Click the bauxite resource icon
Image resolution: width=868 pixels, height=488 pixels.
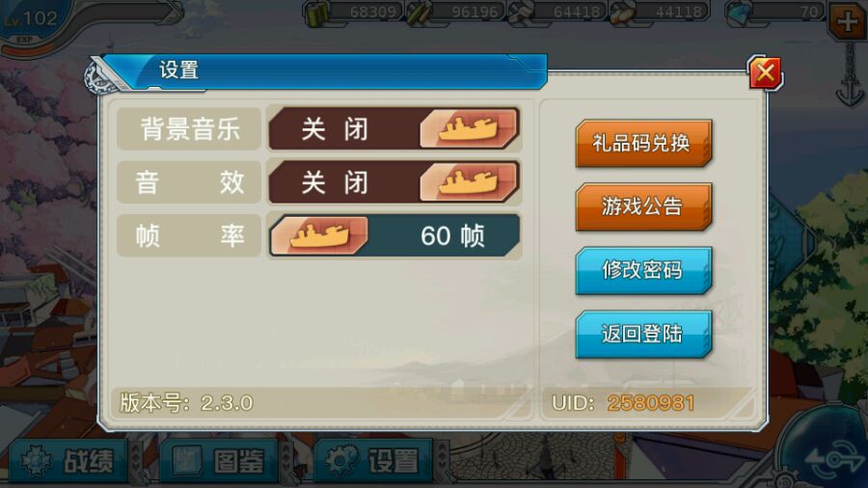pyautogui.click(x=623, y=13)
